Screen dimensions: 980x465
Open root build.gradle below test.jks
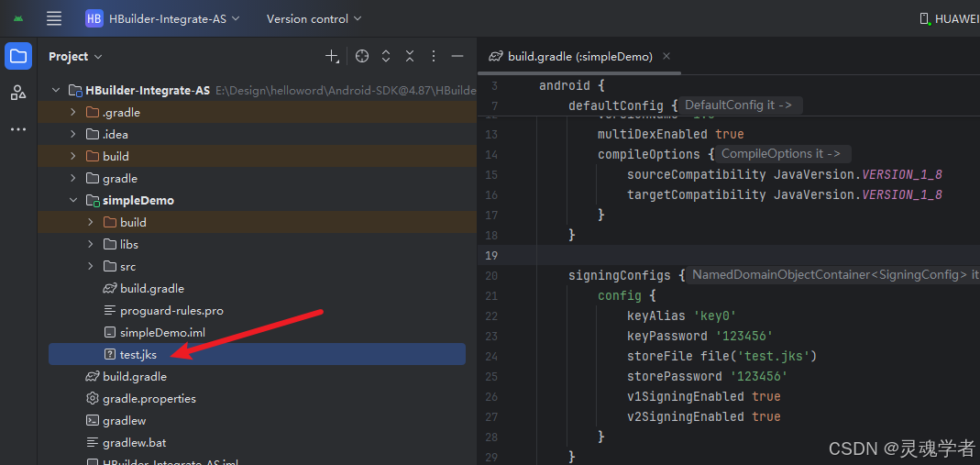135,377
